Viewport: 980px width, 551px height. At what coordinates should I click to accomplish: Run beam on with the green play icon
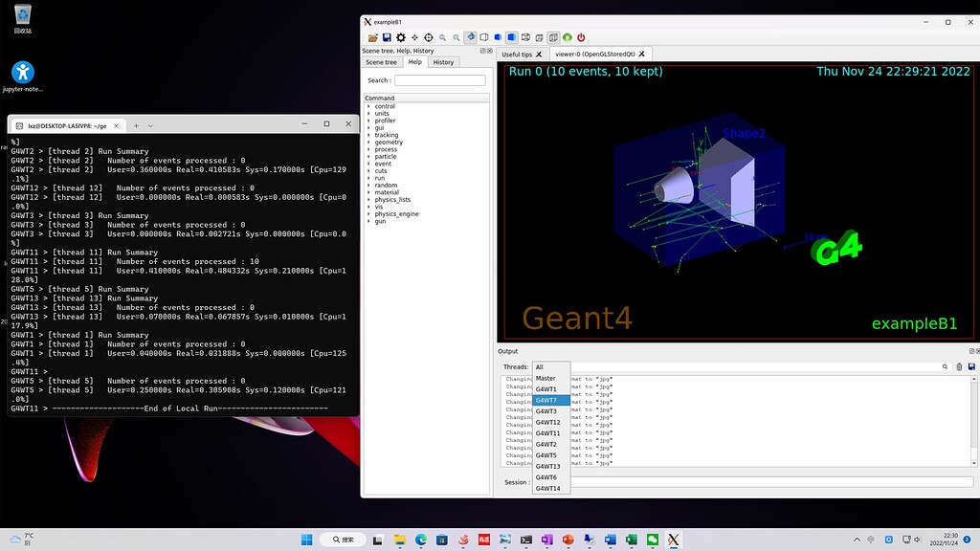click(x=567, y=37)
